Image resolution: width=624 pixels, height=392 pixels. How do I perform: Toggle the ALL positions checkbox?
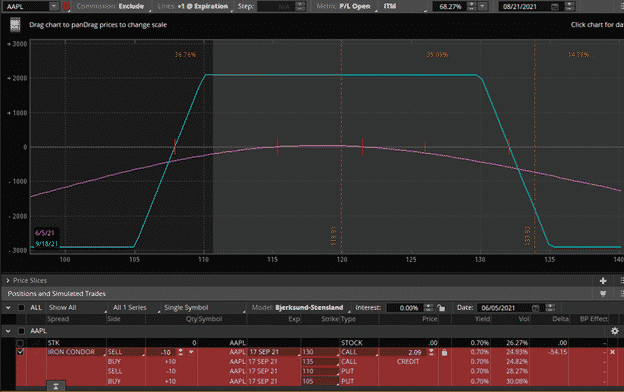pyautogui.click(x=21, y=308)
